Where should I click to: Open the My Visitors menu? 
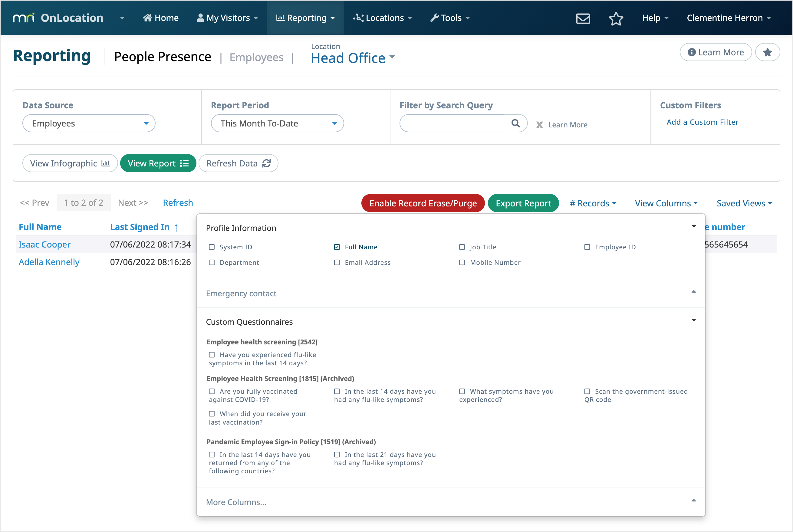(227, 18)
